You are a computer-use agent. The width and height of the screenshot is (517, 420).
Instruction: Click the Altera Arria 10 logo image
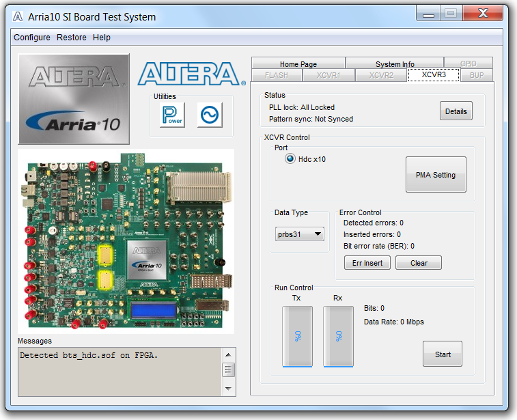74,99
